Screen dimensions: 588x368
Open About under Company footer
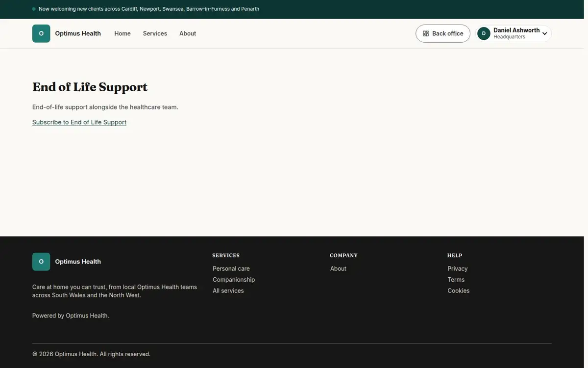click(x=338, y=268)
